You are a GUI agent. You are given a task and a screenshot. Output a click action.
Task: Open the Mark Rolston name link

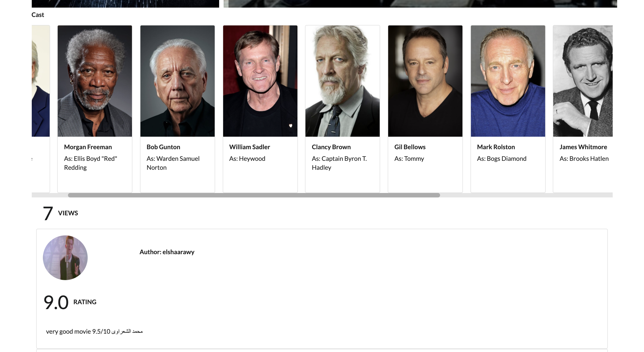point(496,147)
